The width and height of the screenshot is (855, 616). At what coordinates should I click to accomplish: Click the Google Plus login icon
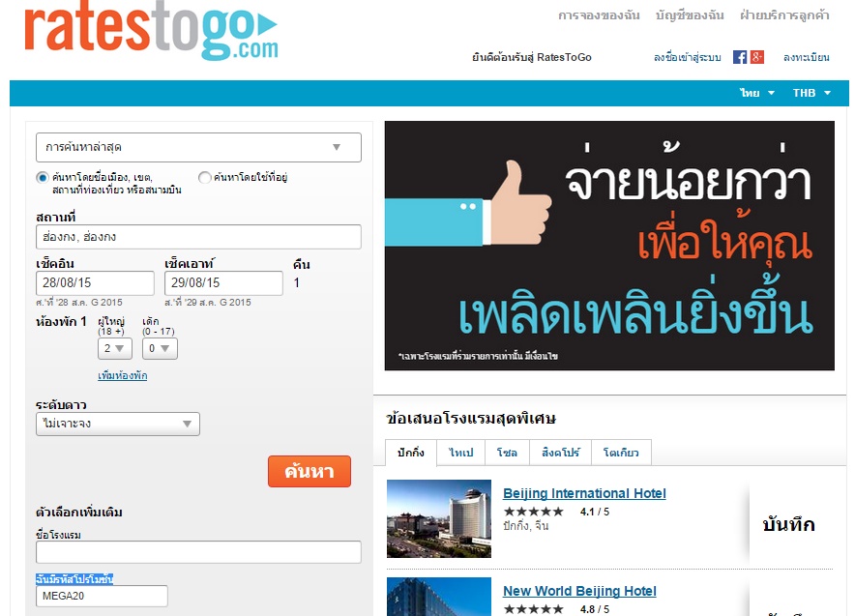[757, 57]
